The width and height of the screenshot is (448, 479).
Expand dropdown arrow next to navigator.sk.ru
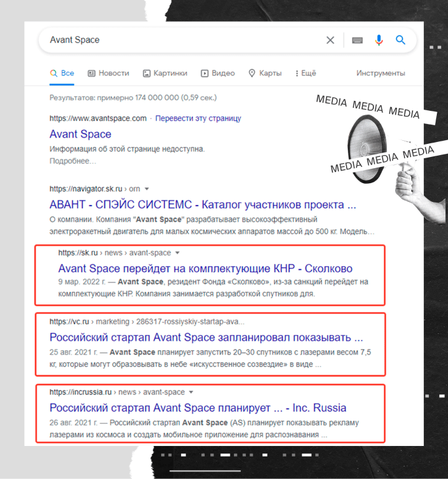point(147,189)
